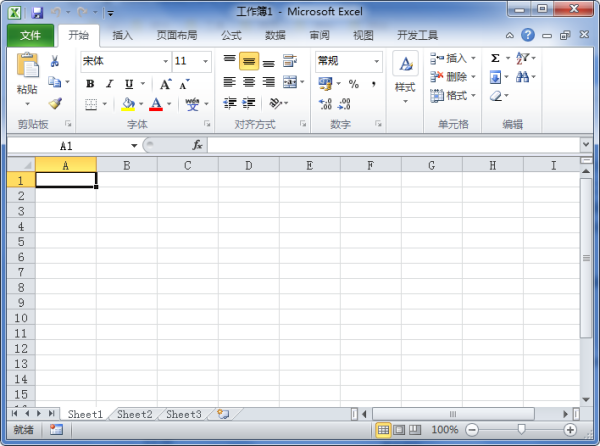
Task: Click the AutoSum sigma icon
Action: 495,58
